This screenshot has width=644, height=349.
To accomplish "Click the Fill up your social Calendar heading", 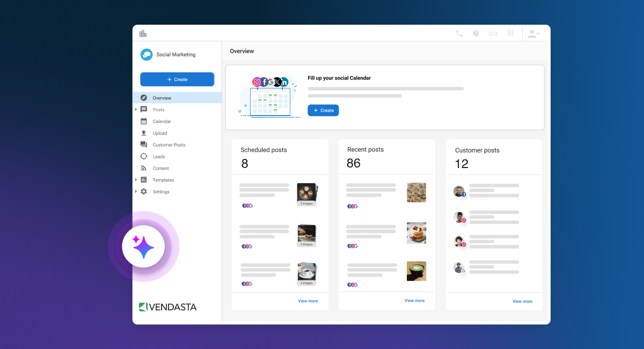I will tap(339, 78).
